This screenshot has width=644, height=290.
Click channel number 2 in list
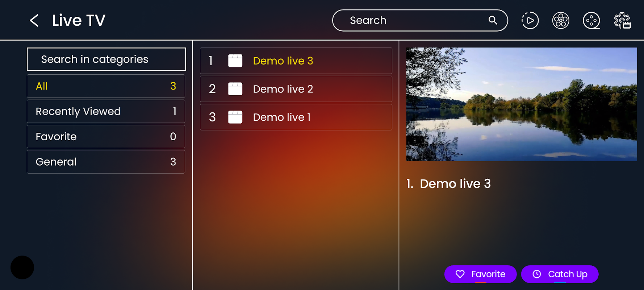click(212, 89)
